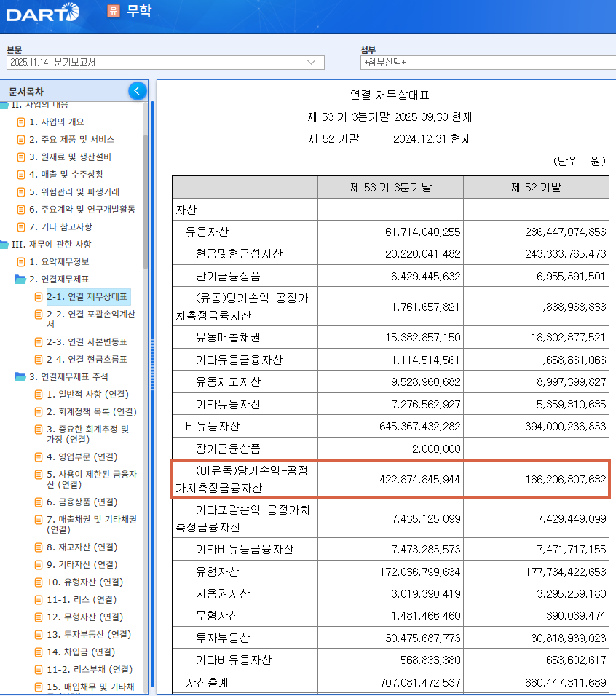Select 2-2. 연결 포괄손익계산서 in the tree
The height and width of the screenshot is (696, 616).
[x=80, y=317]
